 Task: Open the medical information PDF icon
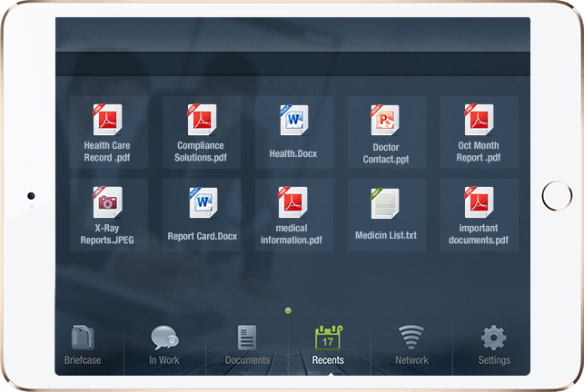pyautogui.click(x=292, y=201)
